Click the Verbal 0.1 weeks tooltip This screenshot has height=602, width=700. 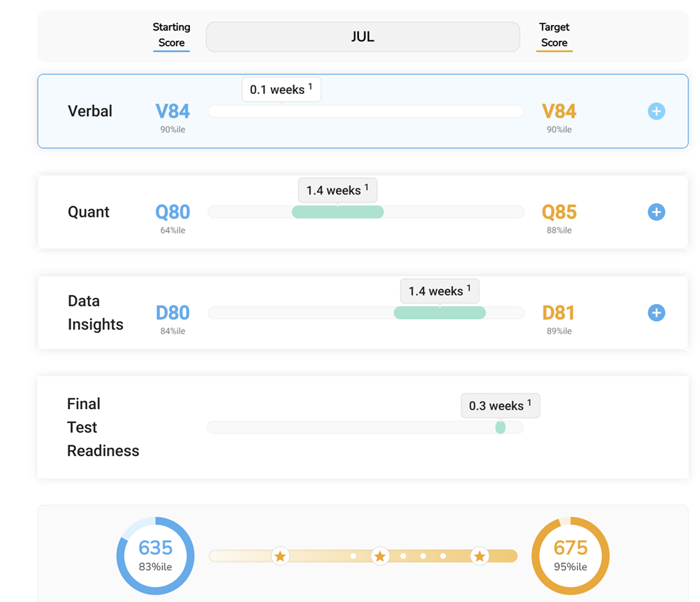click(x=281, y=89)
